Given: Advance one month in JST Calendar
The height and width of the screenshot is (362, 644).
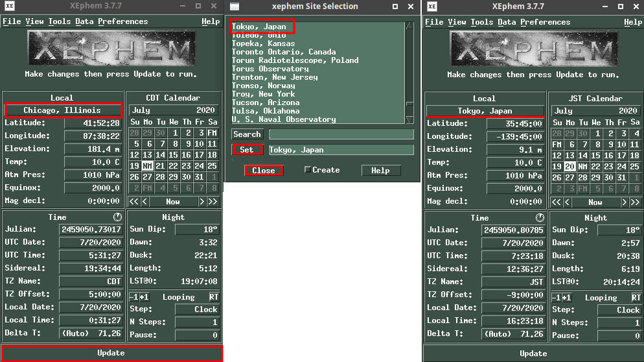Looking at the screenshot, I should pos(625,202).
